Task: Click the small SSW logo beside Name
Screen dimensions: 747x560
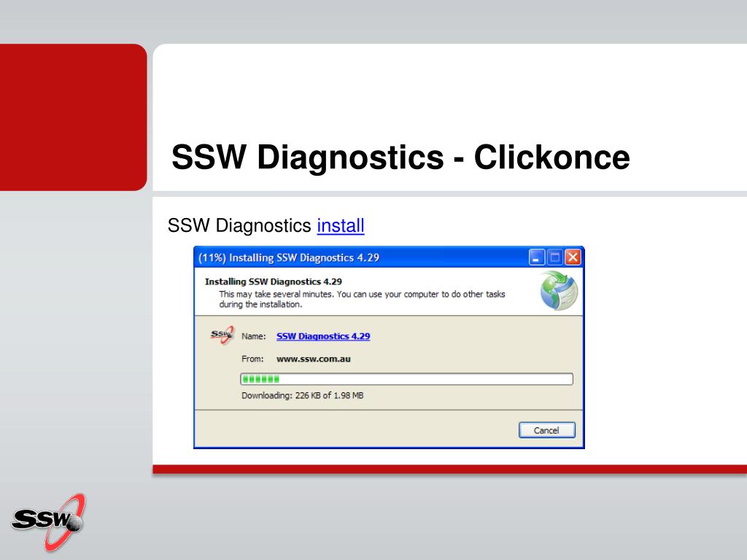Action: click(x=222, y=335)
